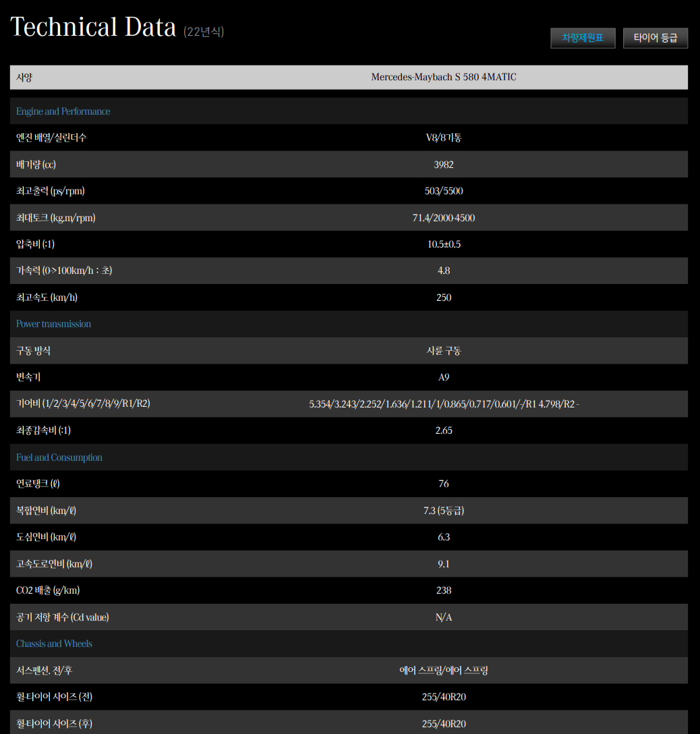The image size is (700, 734).
Task: Click the 71.4/2000-4500 torque value
Action: pos(444,218)
